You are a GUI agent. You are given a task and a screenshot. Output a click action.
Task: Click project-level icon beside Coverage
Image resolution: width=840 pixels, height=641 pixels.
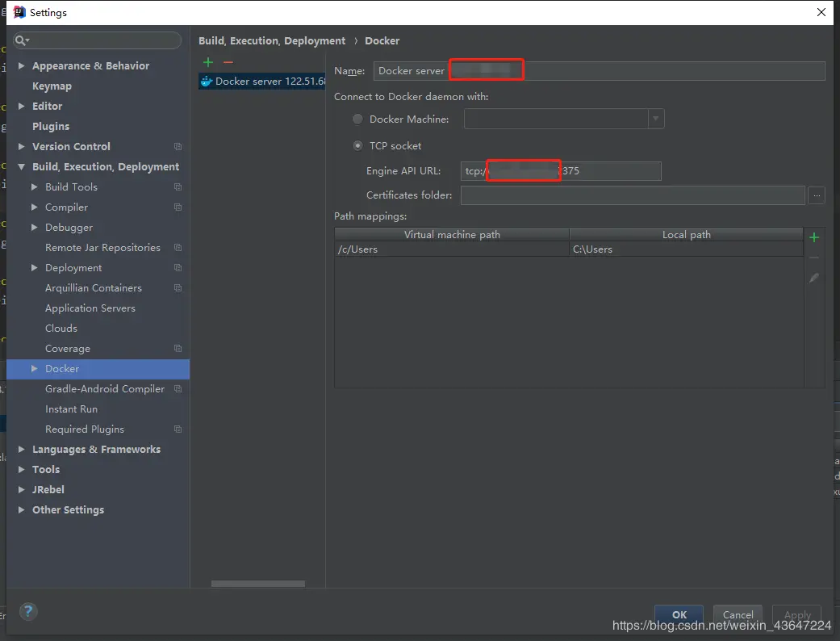pos(178,349)
